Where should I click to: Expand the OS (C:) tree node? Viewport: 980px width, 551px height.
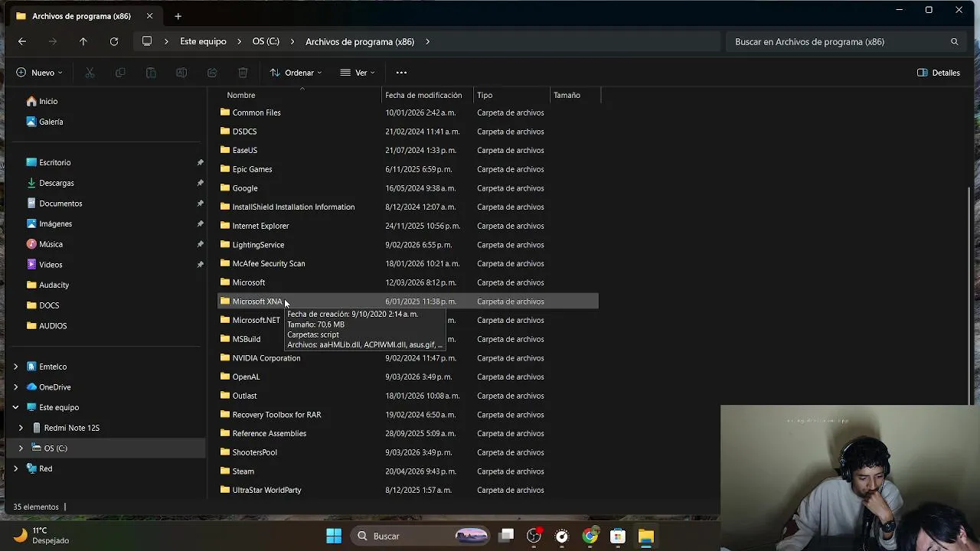tap(21, 448)
